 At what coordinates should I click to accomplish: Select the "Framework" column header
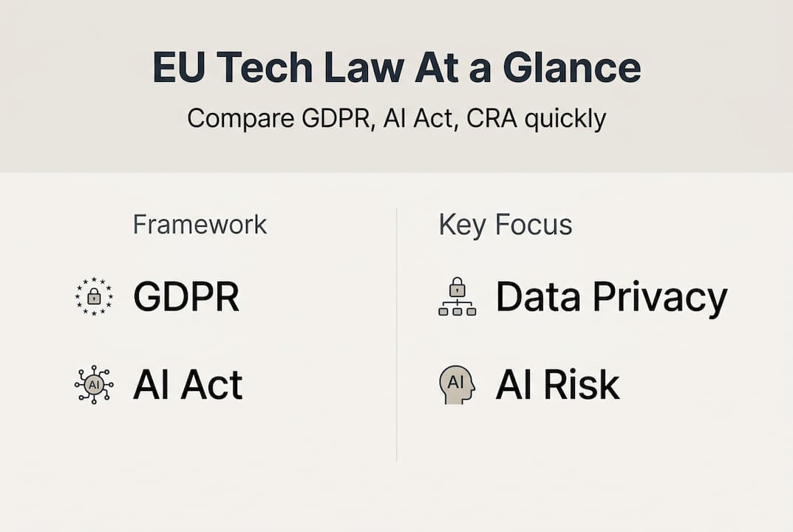200,225
